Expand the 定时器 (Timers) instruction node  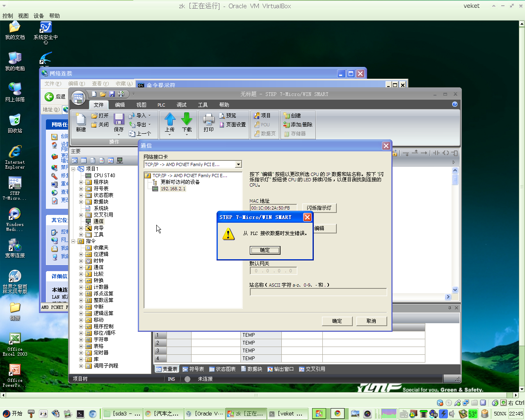(81, 353)
